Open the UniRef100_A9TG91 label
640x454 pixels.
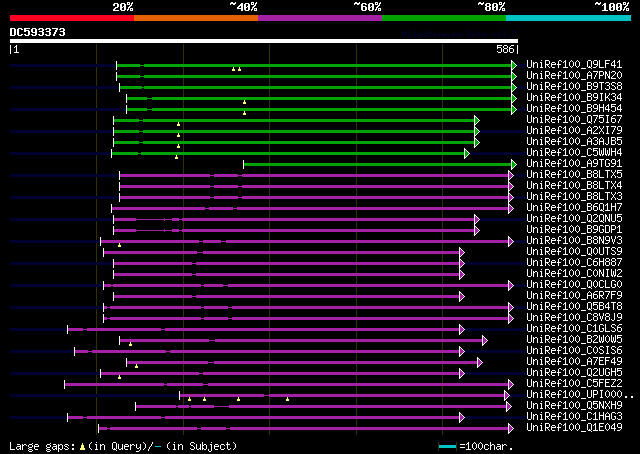(x=574, y=164)
